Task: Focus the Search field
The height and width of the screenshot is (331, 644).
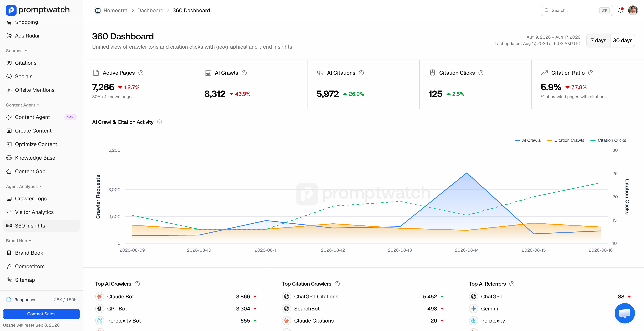Action: 577,10
